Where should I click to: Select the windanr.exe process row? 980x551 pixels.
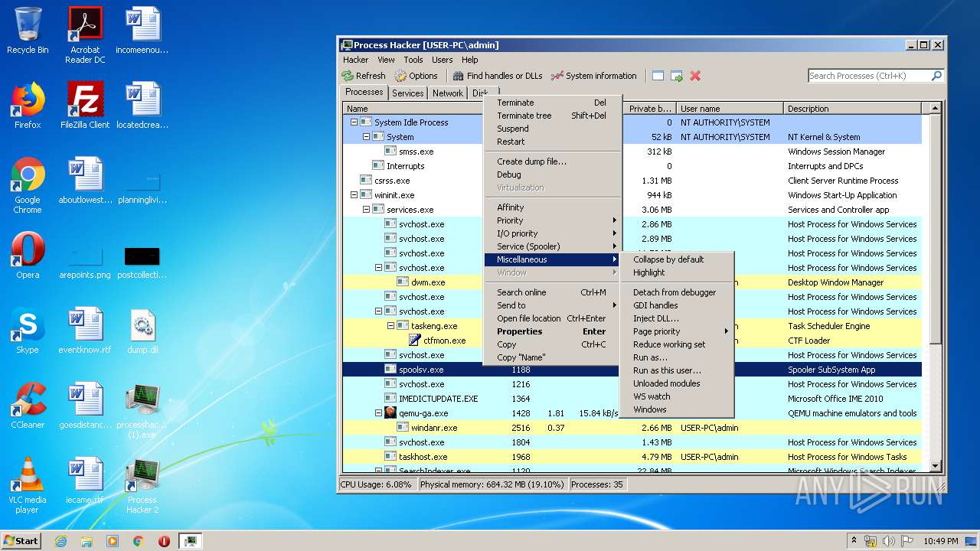(x=632, y=428)
